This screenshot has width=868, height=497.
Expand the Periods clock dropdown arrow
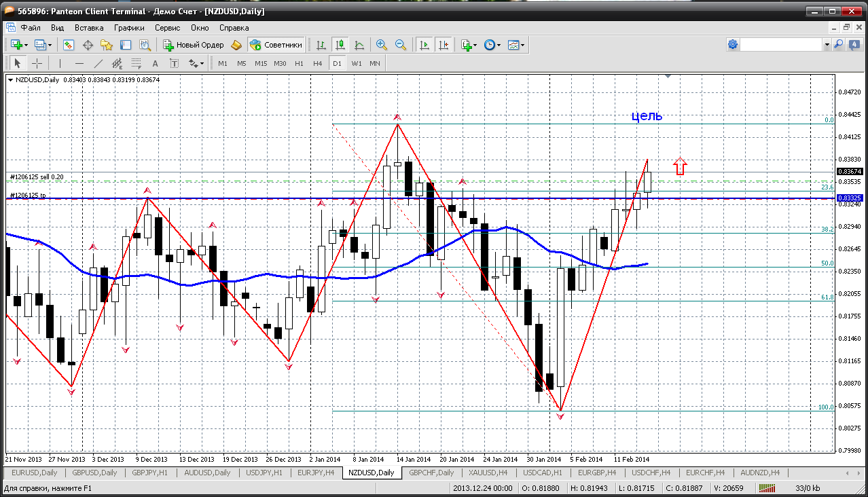tap(499, 45)
